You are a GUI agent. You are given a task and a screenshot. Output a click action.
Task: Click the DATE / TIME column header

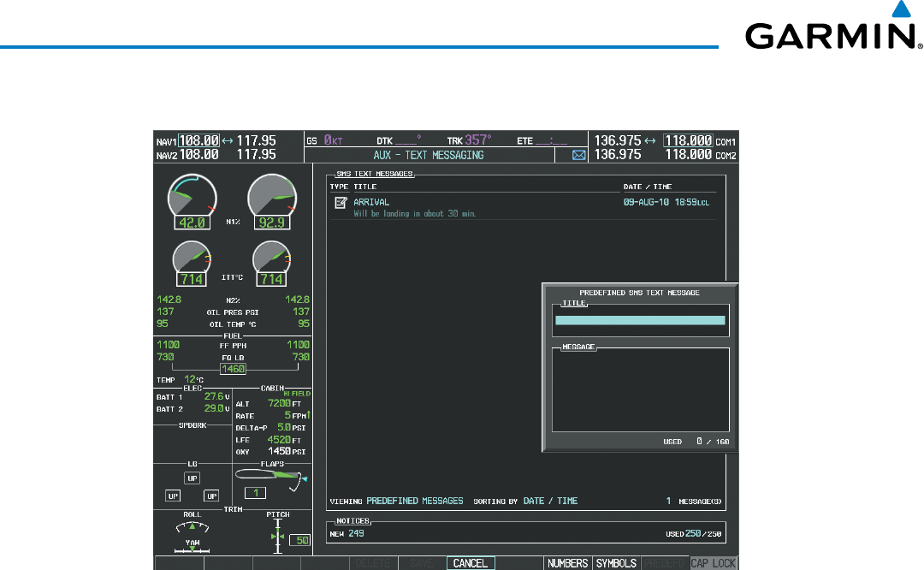pos(647,187)
